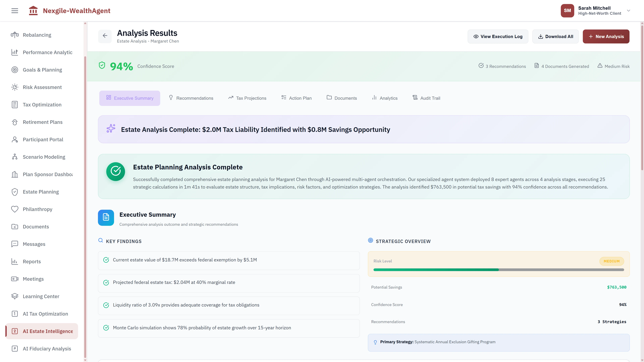Start a New Analysis
The image size is (644, 362).
click(606, 36)
